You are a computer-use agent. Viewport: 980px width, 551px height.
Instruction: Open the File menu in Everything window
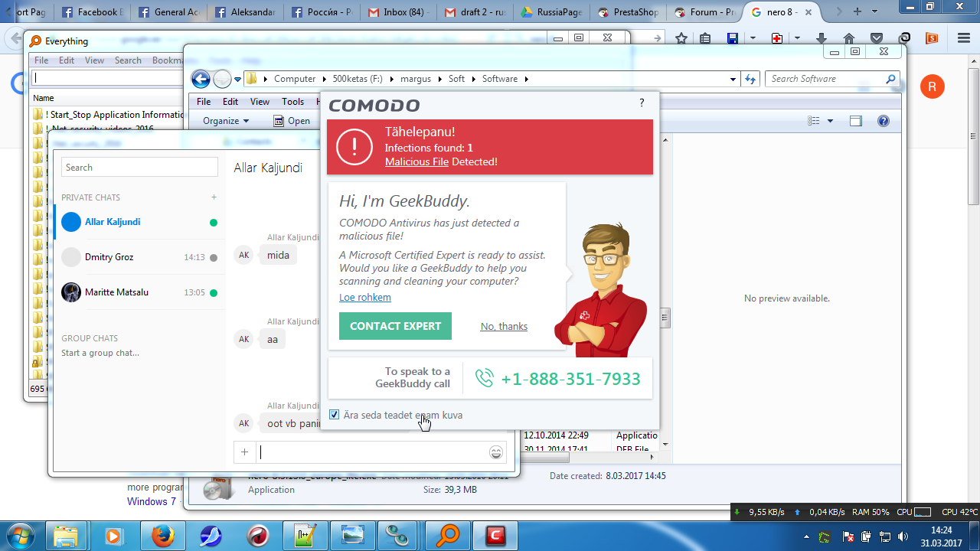(41, 60)
